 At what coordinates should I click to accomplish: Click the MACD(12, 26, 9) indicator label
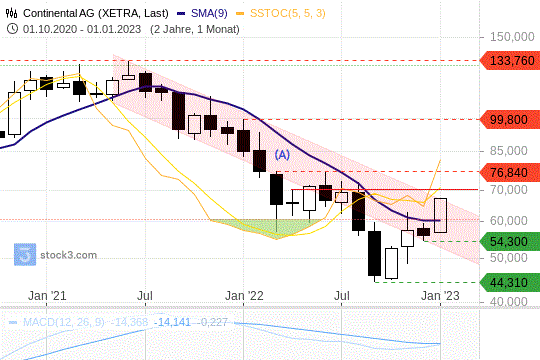63,322
